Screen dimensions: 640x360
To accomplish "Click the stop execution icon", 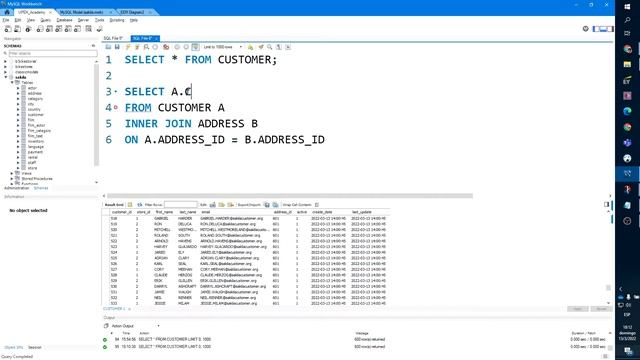I will (155, 47).
